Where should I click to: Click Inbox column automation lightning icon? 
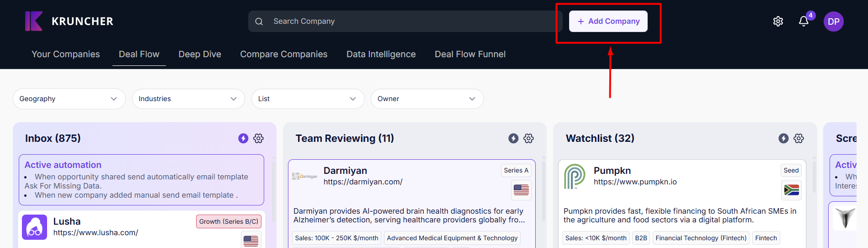[x=243, y=138]
